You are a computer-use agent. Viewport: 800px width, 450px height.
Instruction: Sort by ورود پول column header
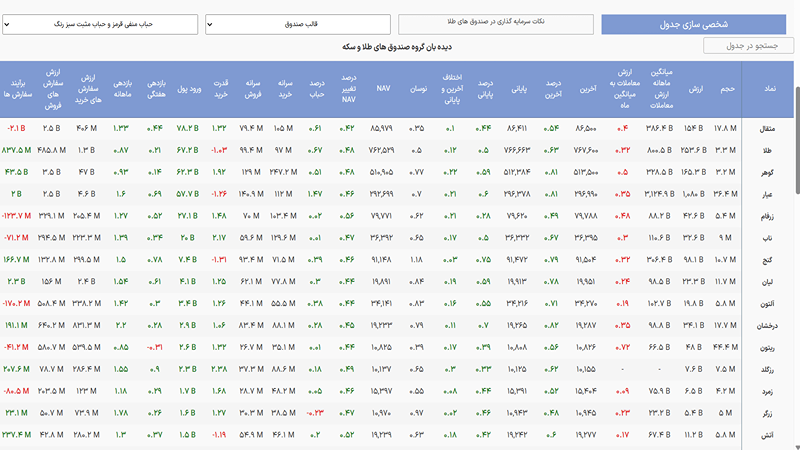coord(189,89)
